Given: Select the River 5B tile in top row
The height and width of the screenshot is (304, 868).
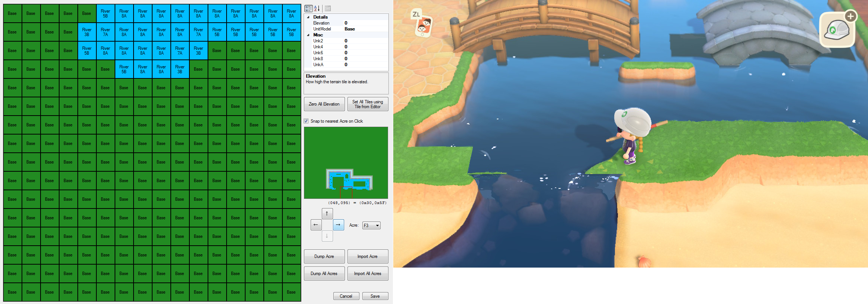Looking at the screenshot, I should coord(106,13).
